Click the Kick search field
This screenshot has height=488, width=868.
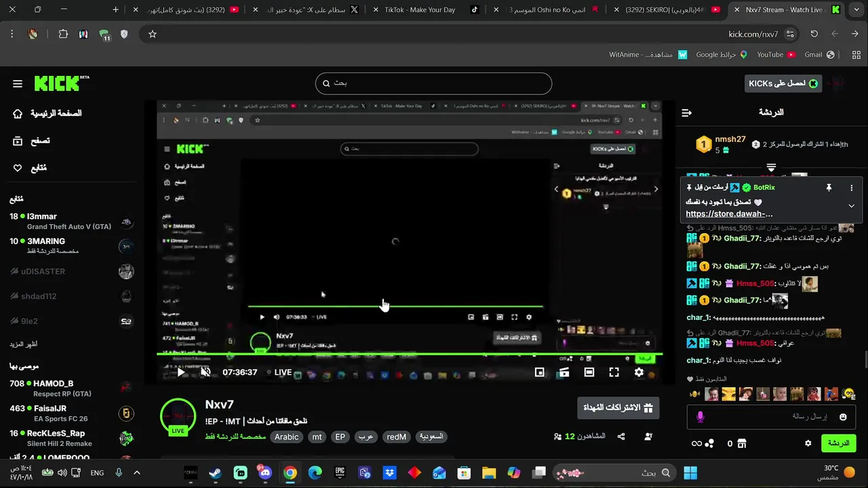coord(433,83)
